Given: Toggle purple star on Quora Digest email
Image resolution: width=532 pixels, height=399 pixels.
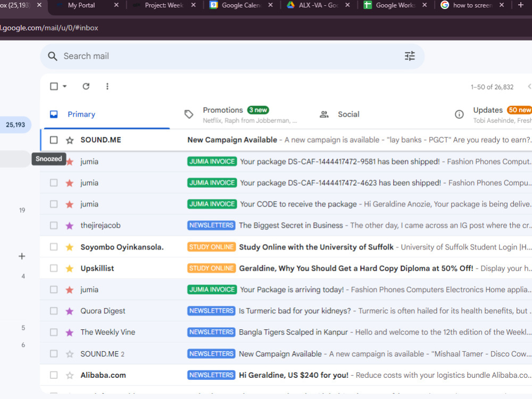Looking at the screenshot, I should [70, 311].
